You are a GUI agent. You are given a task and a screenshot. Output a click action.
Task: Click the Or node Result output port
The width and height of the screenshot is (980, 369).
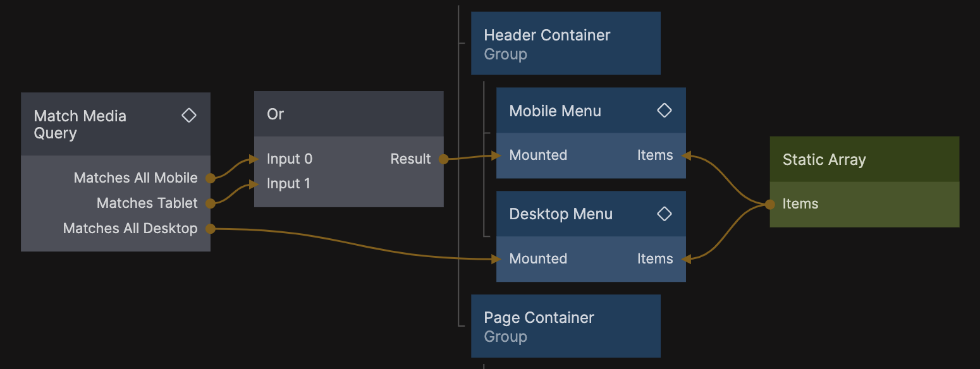[443, 159]
